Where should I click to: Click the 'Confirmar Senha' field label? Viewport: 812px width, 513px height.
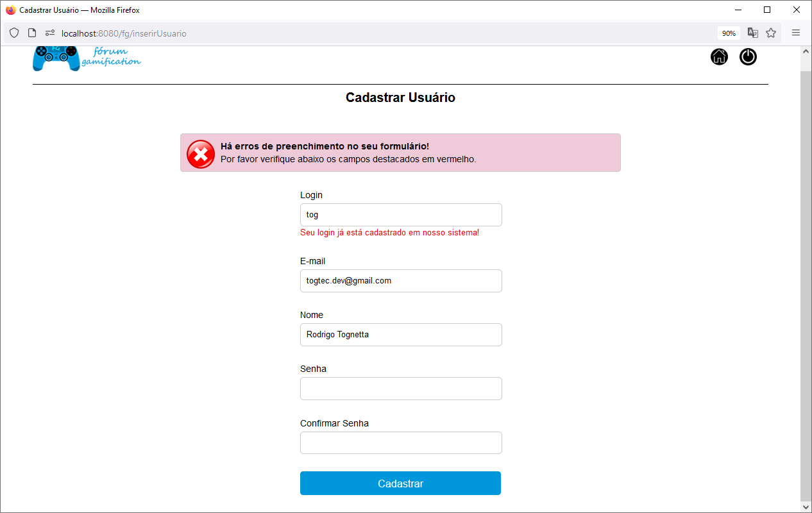click(x=334, y=423)
